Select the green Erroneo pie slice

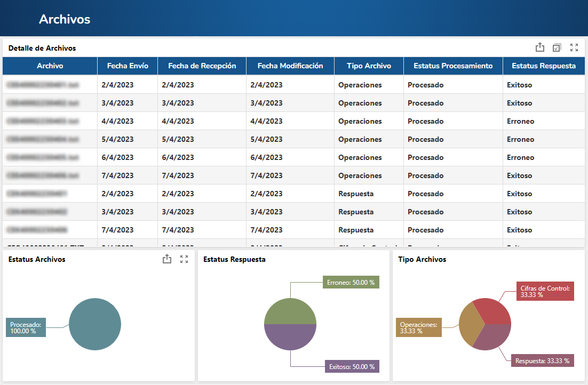pos(290,312)
